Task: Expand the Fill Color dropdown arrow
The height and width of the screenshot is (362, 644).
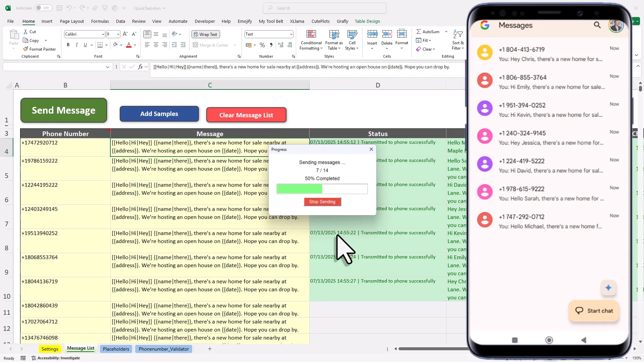Action: (x=121, y=45)
